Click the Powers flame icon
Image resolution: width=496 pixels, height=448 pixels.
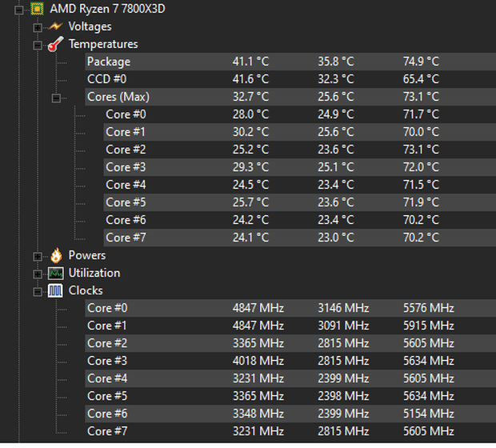pyautogui.click(x=56, y=255)
